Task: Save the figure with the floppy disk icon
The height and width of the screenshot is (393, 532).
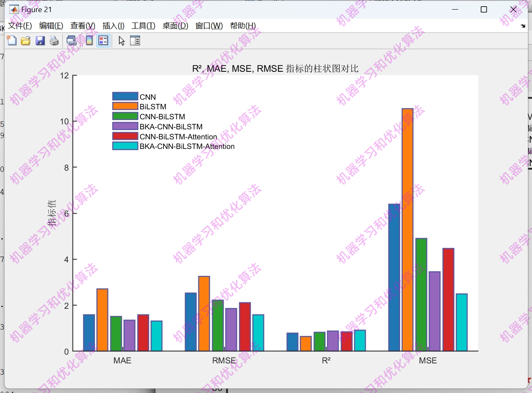Action: click(x=40, y=40)
